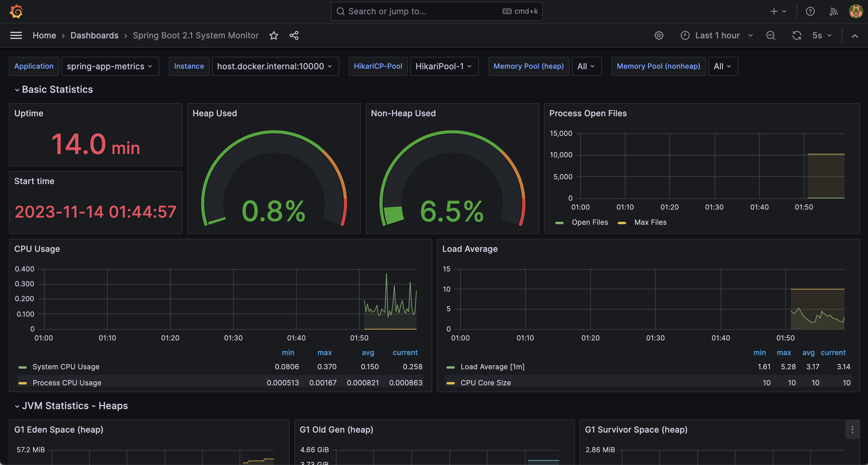This screenshot has width=868, height=465.
Task: Open the 5s refresh interval dropdown
Action: [x=822, y=35]
